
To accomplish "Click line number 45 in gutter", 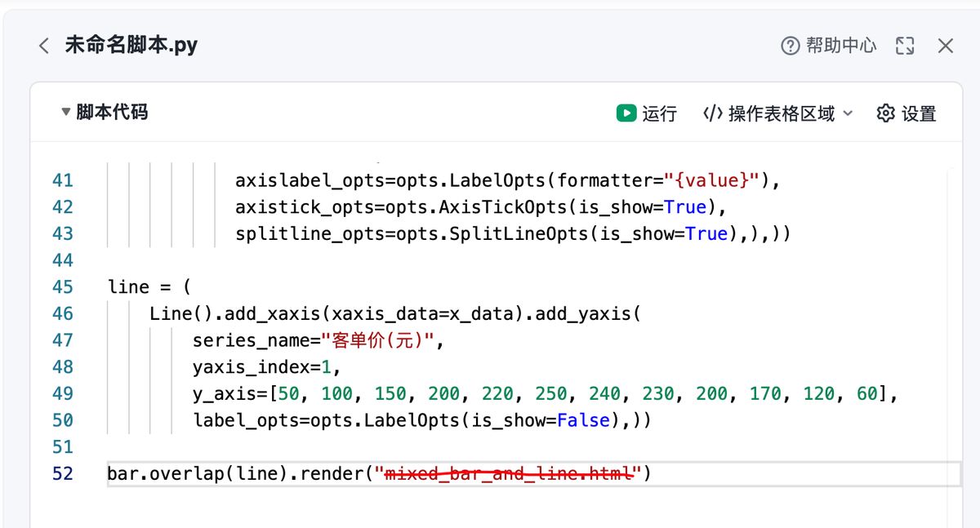I will pos(62,286).
